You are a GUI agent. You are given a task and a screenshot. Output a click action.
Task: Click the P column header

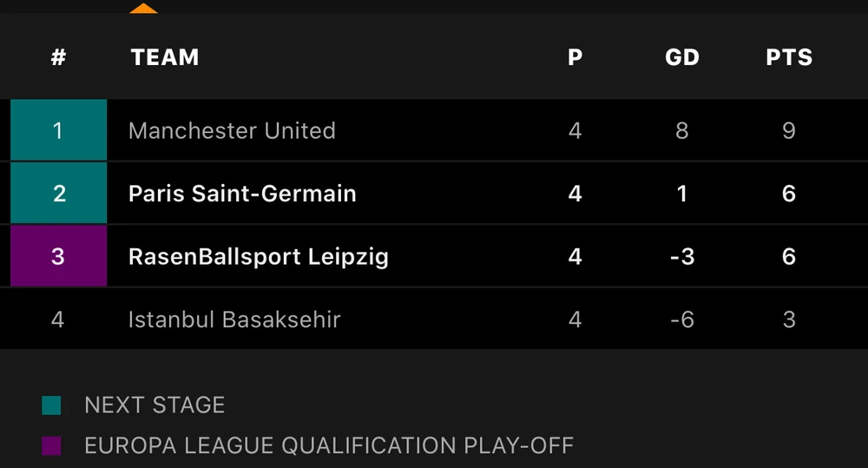point(575,57)
